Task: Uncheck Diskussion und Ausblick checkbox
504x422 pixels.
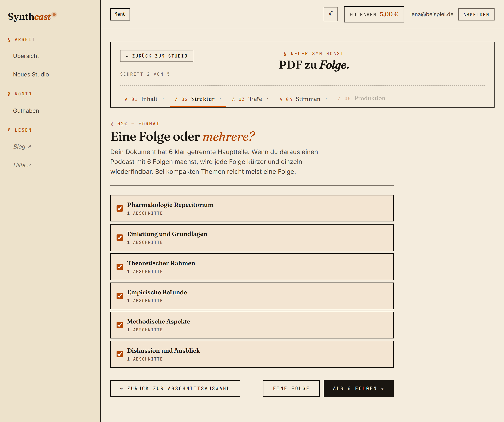Action: point(120,354)
